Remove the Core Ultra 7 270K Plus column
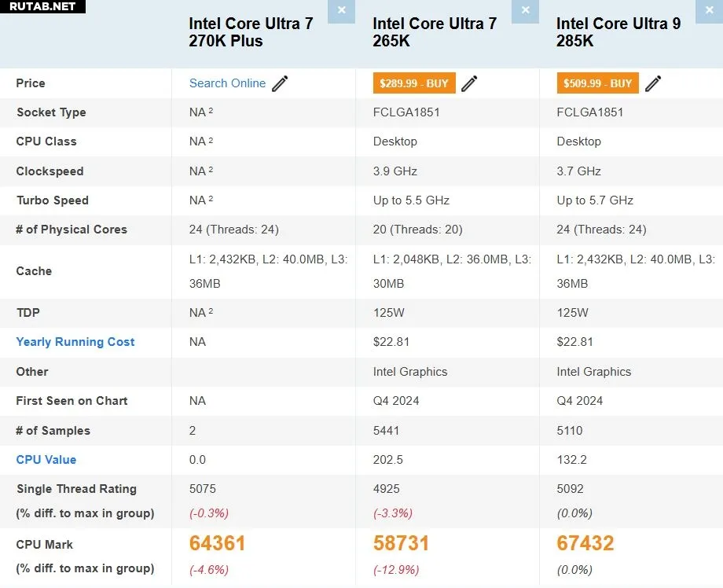This screenshot has height=588, width=723. point(341,10)
